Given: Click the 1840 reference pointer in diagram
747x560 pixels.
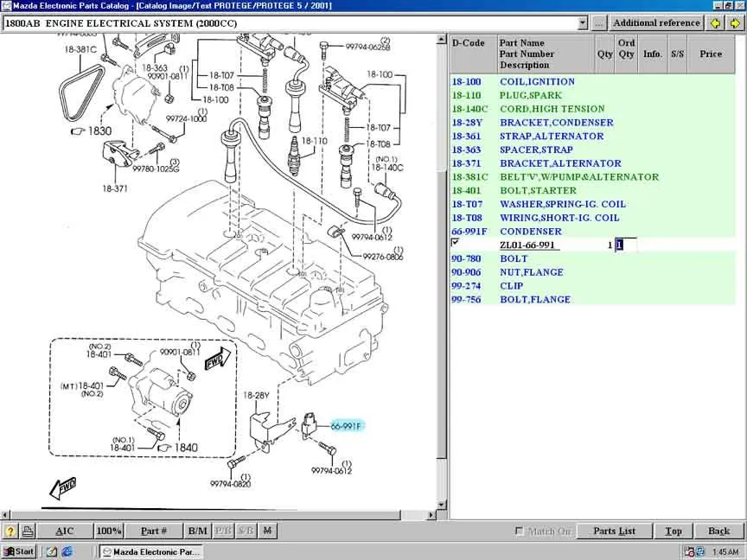Looking at the screenshot, I should [177, 448].
